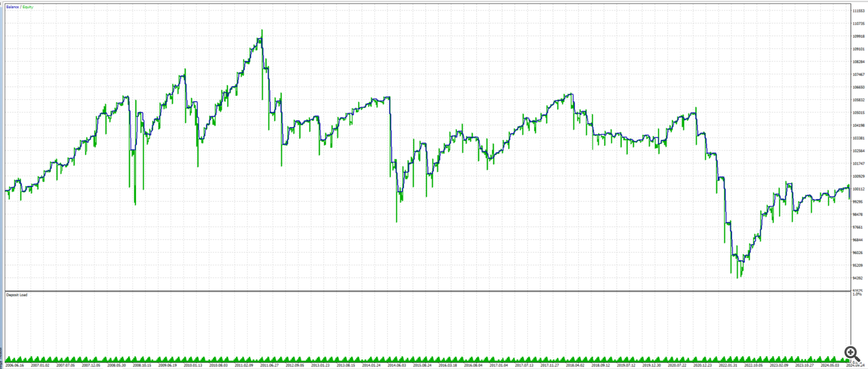Click the 2018.04.02 date label
Viewport: 868px width, 369px height.
(x=575, y=366)
